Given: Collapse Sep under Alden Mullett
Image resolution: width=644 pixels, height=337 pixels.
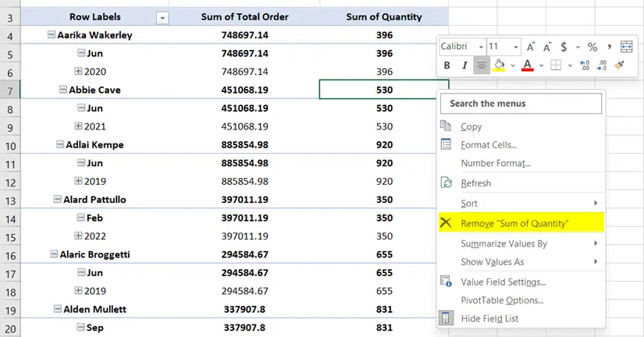Looking at the screenshot, I should (81, 327).
